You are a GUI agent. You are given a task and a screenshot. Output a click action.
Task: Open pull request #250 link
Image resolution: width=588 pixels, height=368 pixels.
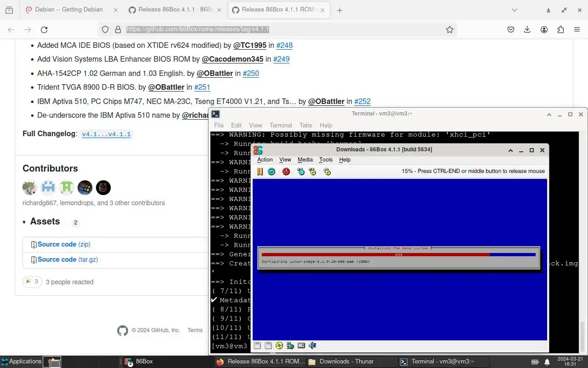coord(251,73)
